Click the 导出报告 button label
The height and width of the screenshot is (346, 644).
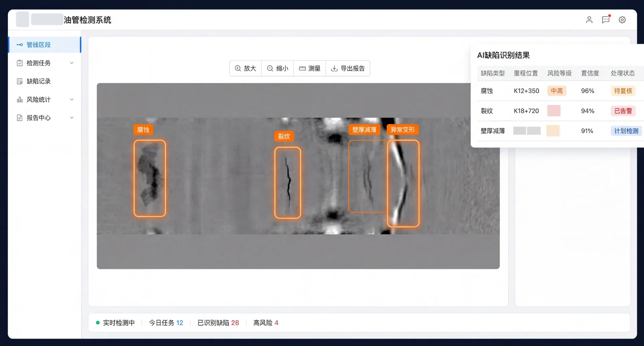353,68
